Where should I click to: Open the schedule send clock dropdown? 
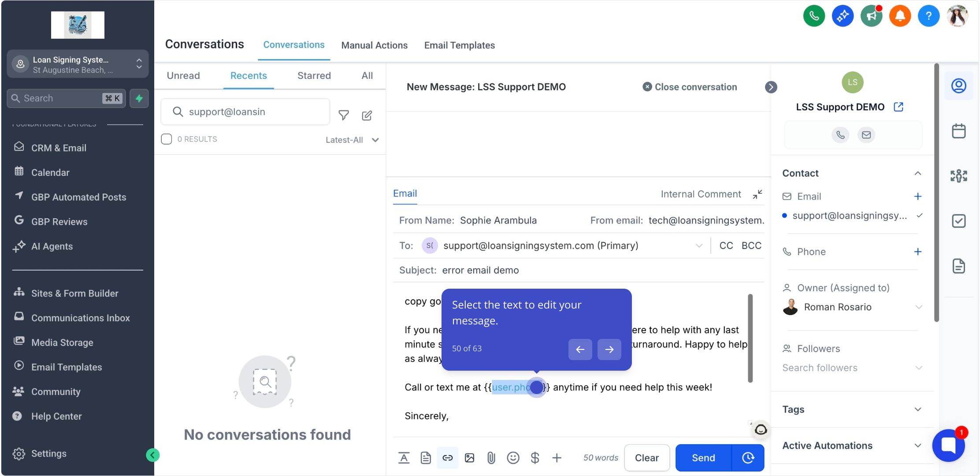pyautogui.click(x=748, y=458)
